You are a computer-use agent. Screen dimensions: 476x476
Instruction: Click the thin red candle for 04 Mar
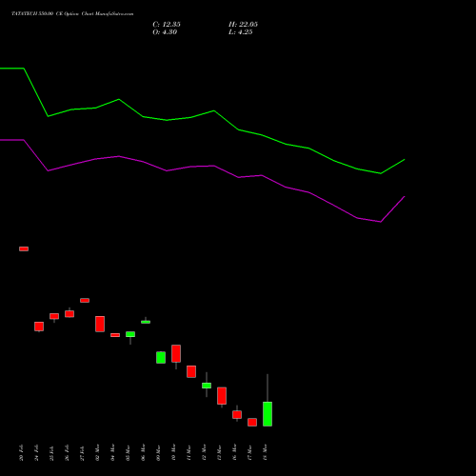pos(115,335)
